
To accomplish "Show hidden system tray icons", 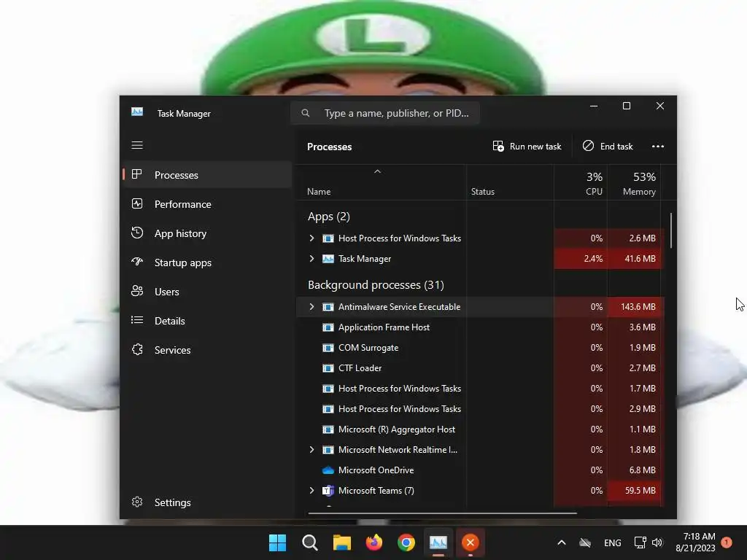I will tap(561, 542).
